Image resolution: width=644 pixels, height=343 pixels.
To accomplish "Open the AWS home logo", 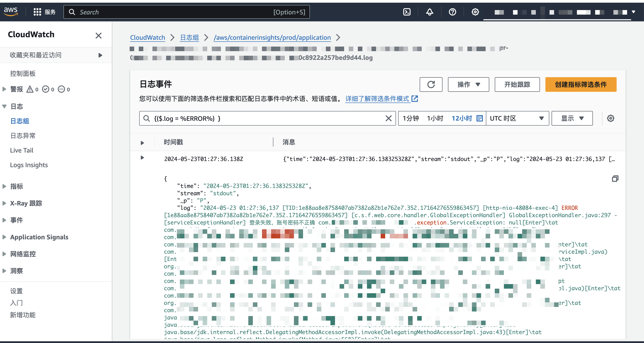I will [11, 11].
